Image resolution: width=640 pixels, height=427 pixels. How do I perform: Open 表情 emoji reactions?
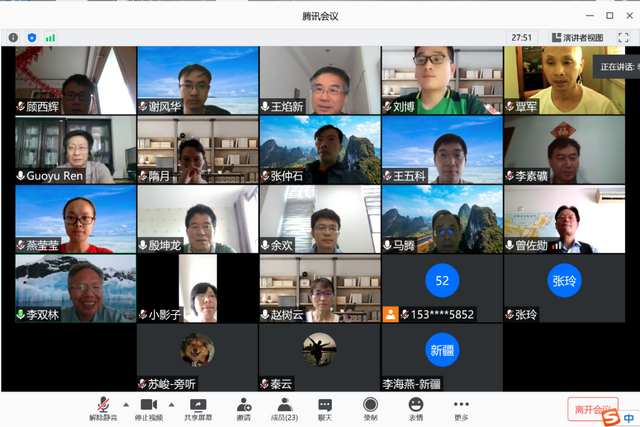[415, 408]
